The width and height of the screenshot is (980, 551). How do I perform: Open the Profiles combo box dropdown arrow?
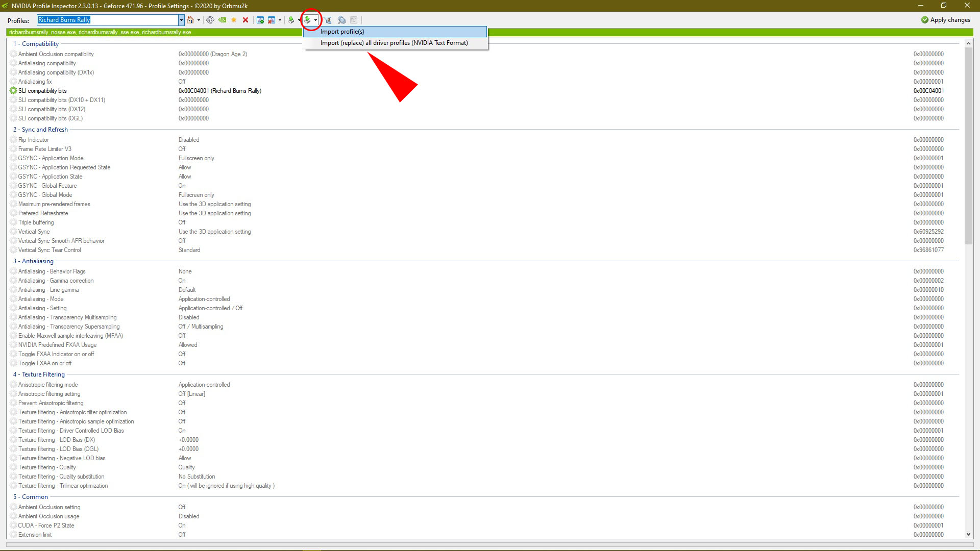[181, 20]
